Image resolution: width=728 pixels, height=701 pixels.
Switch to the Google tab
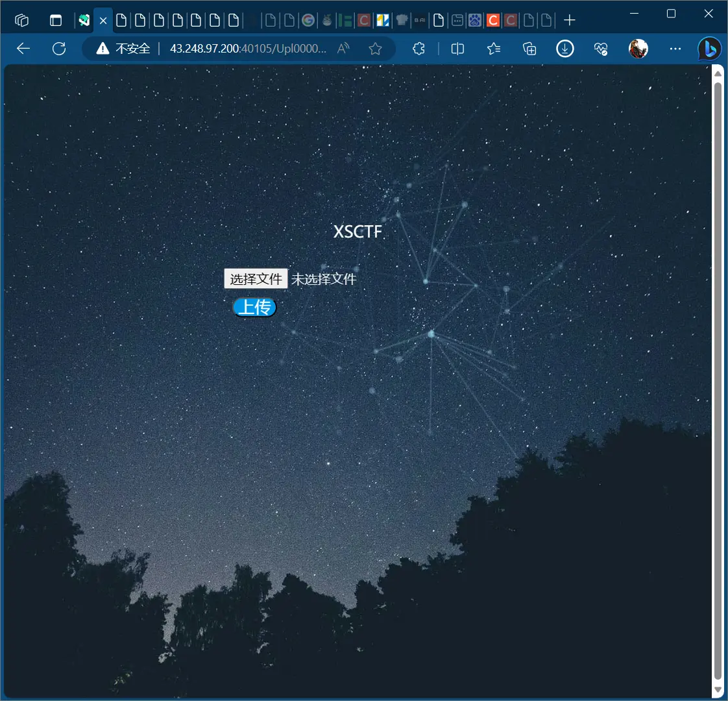[x=308, y=20]
